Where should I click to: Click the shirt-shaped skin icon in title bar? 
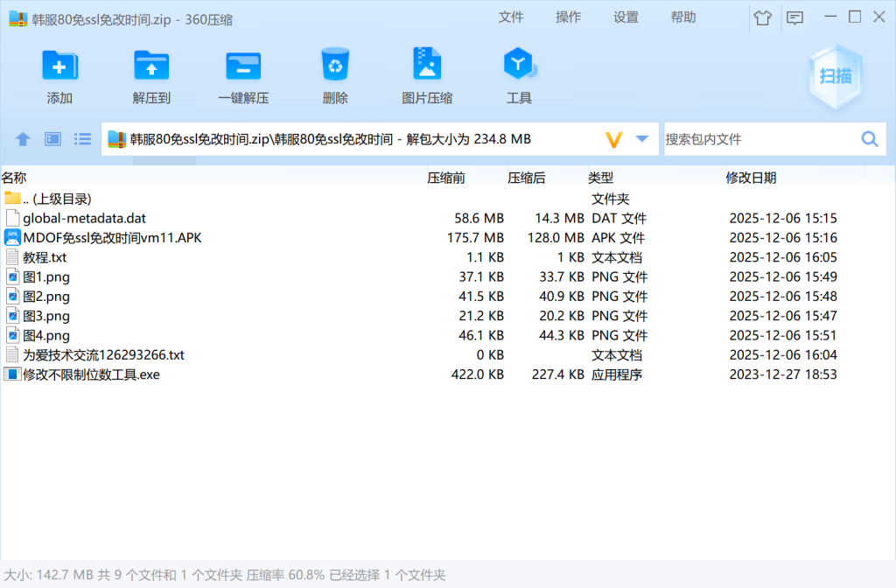(x=762, y=17)
